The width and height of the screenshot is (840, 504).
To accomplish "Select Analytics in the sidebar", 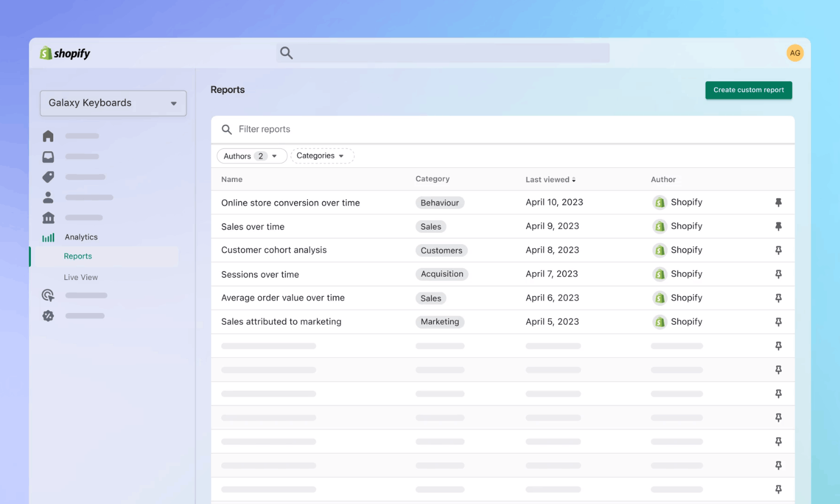I will click(81, 237).
